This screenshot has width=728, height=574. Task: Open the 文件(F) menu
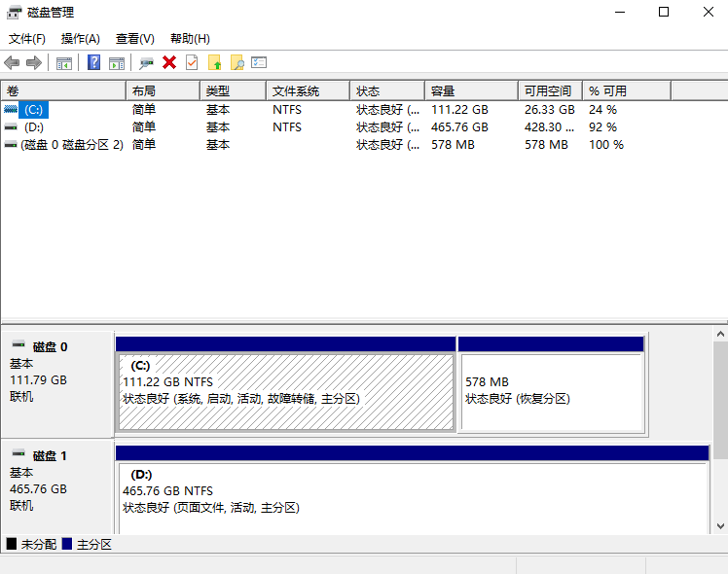[27, 39]
